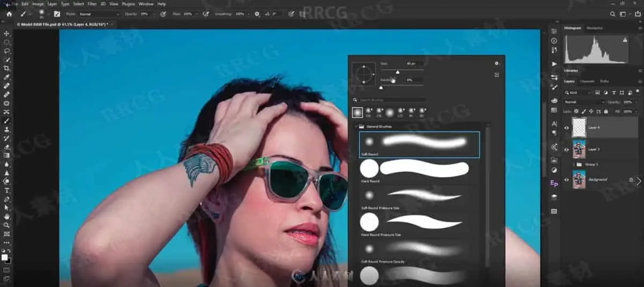Viewport: 644px width, 287px height.
Task: Hide Layer 3 using its eye icon
Action: pyautogui.click(x=567, y=150)
